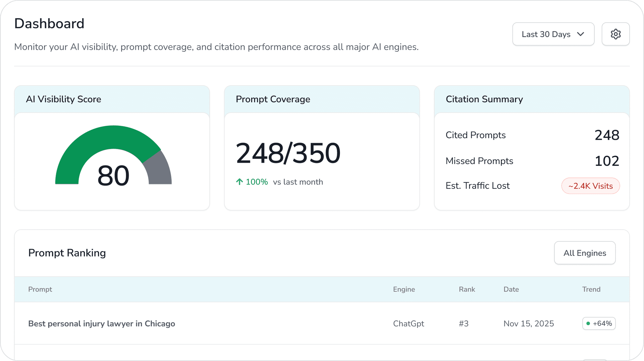This screenshot has height=361, width=644.
Task: Open the All Engines filter
Action: [585, 253]
